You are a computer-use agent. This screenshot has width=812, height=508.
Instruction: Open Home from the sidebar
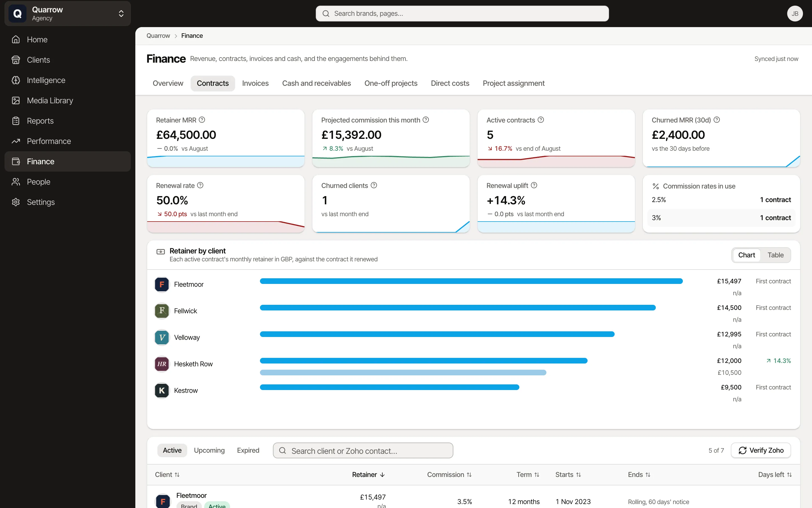(x=67, y=40)
